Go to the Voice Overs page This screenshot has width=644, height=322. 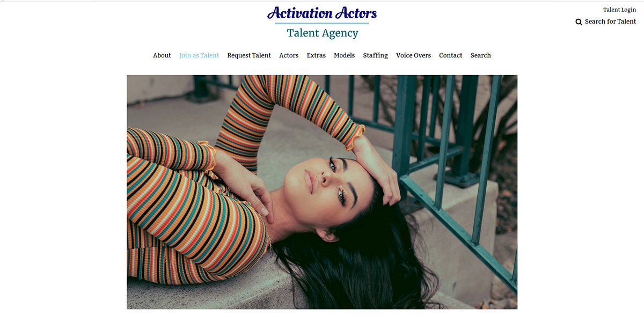coord(413,55)
